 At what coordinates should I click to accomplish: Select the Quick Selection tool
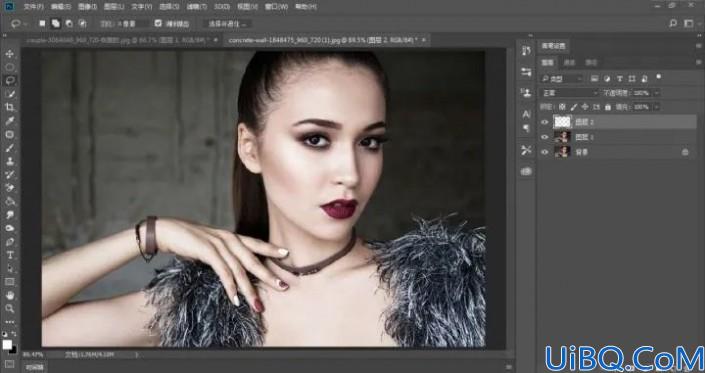[x=9, y=94]
